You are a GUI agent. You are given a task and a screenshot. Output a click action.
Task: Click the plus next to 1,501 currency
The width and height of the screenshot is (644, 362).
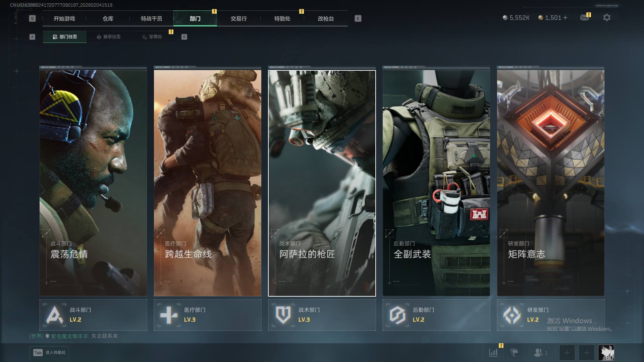566,18
